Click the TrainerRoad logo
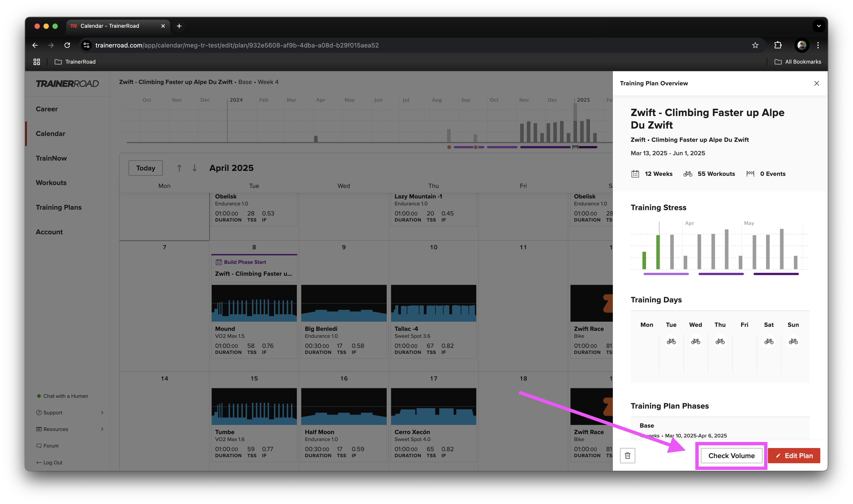853x504 pixels. coord(67,84)
